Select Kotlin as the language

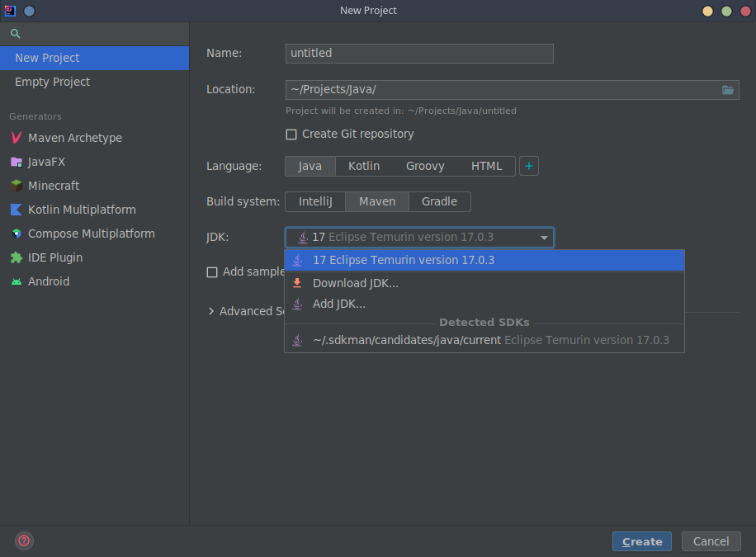click(364, 166)
